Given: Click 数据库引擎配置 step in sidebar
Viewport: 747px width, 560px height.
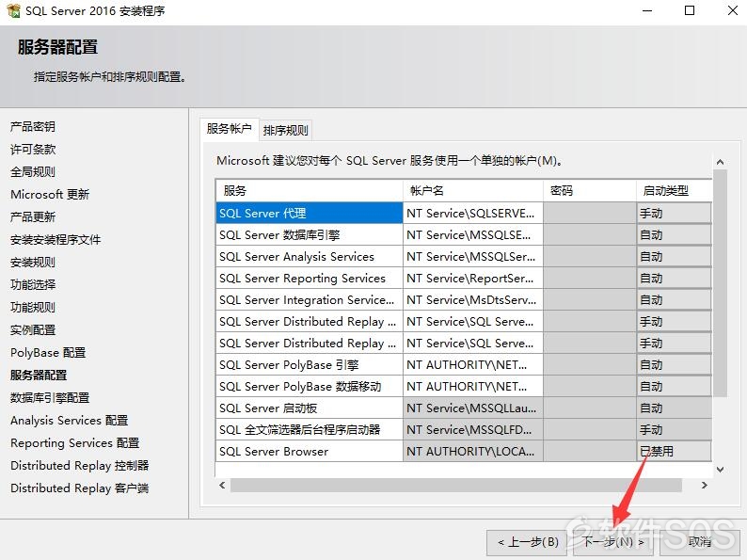Looking at the screenshot, I should [50, 397].
